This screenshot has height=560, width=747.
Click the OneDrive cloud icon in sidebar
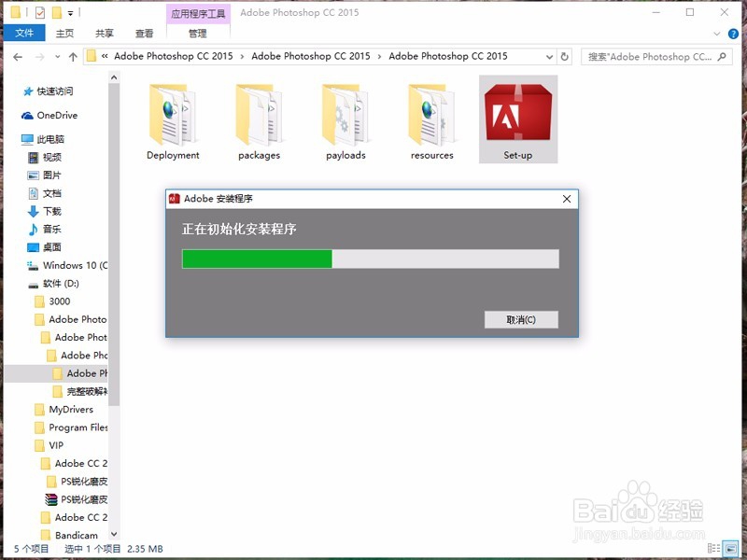coord(29,115)
